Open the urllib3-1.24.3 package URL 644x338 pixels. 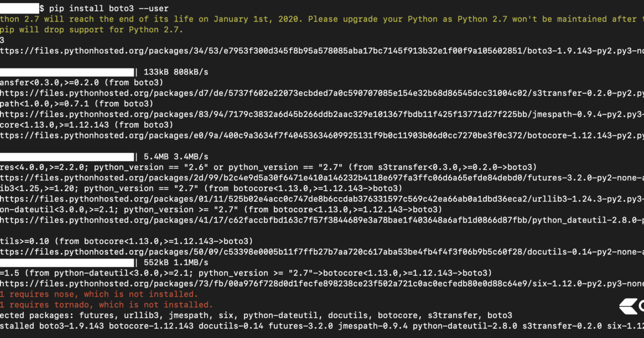click(x=322, y=199)
